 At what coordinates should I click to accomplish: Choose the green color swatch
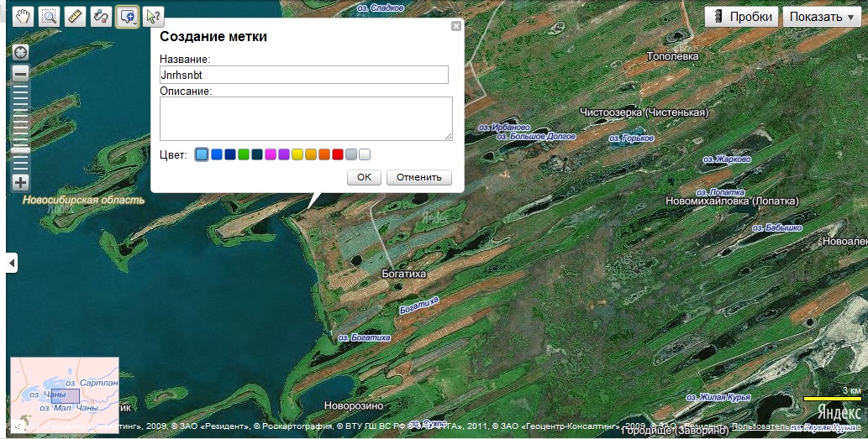pos(244,154)
